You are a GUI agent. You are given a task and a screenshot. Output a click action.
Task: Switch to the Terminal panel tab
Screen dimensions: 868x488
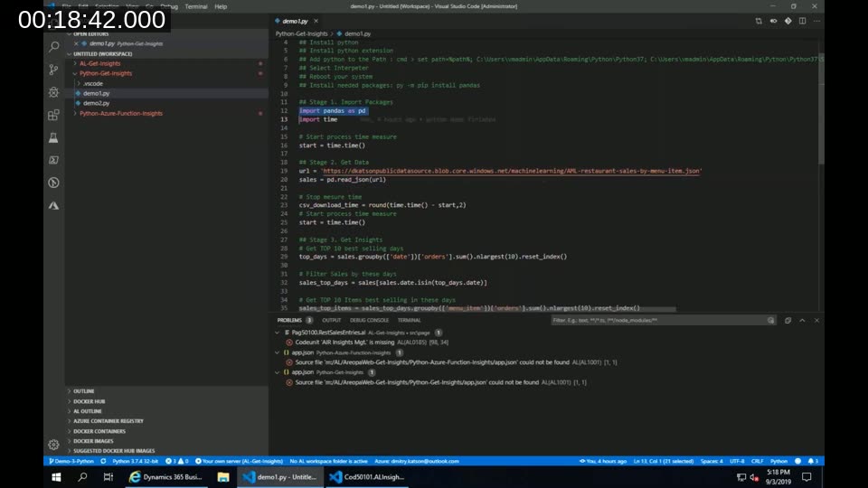pyautogui.click(x=409, y=320)
